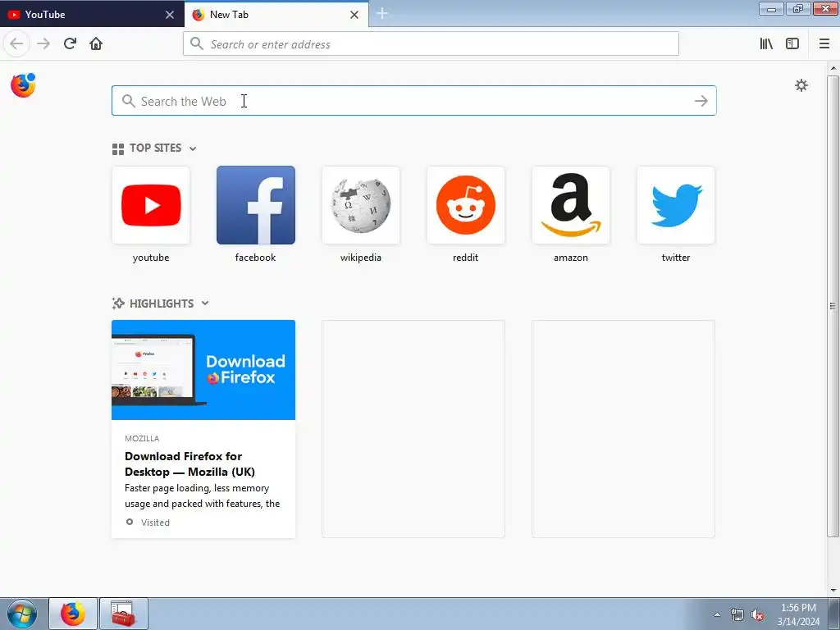This screenshot has height=630, width=840.
Task: Select the New Tab tab
Action: click(276, 15)
